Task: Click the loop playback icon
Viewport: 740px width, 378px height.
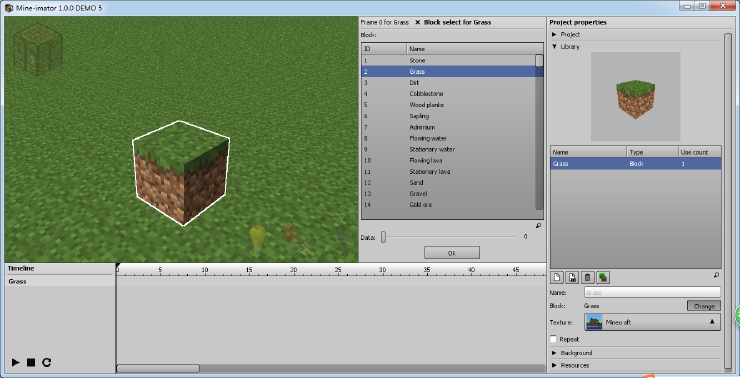Action: [x=46, y=362]
